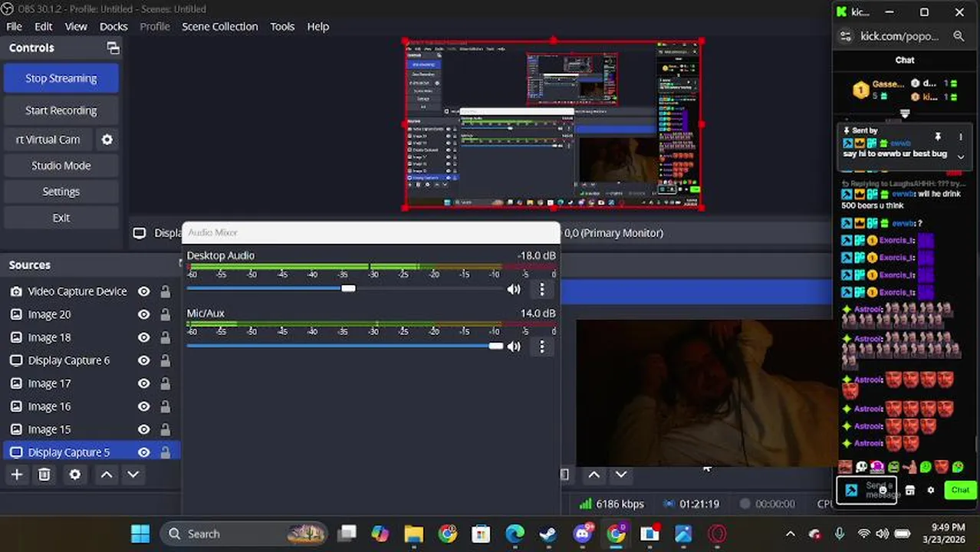Add a new source with plus icon
The height and width of the screenshot is (552, 980).
coord(17,475)
